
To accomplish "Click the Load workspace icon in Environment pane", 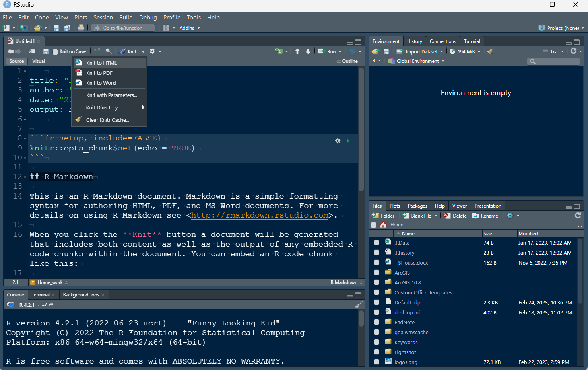I will coord(375,51).
